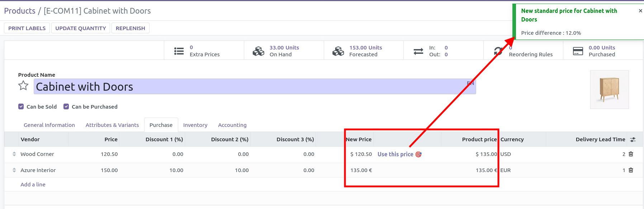Open 33.00 Units On Hand stat

(x=284, y=51)
